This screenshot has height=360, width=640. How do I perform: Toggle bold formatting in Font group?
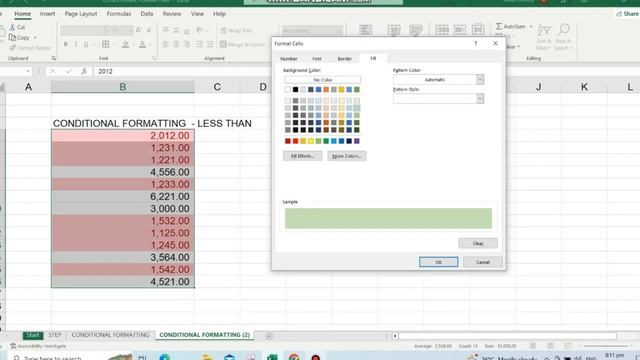coord(65,44)
